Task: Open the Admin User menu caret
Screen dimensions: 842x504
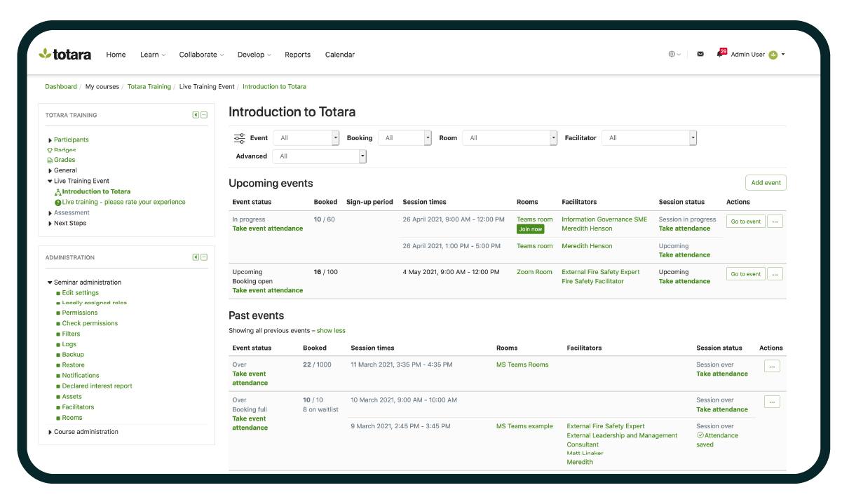Action: (x=783, y=55)
